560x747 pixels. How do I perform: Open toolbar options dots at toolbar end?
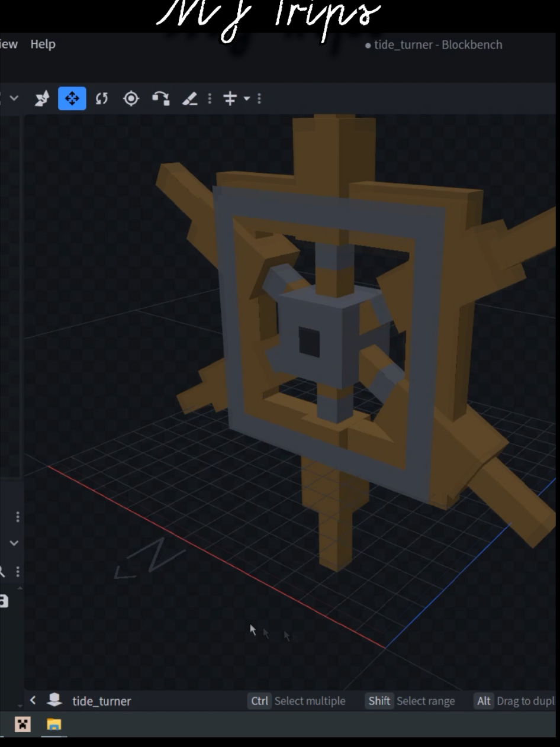(259, 98)
